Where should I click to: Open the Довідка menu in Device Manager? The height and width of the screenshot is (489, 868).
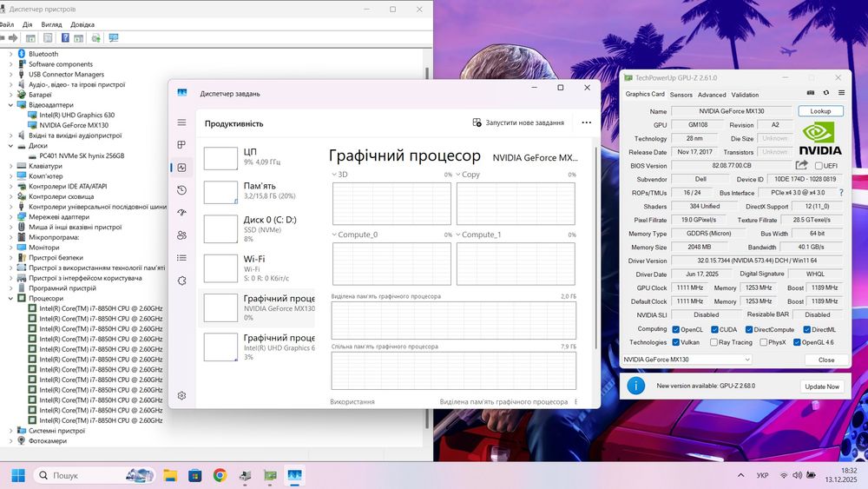tap(82, 24)
